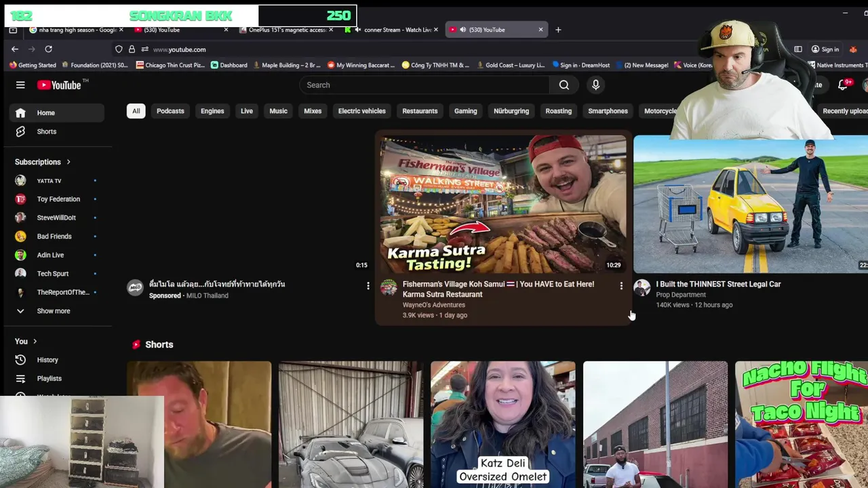Open TheReportOfThe... subscription channel
This screenshot has width=868, height=488.
point(57,292)
